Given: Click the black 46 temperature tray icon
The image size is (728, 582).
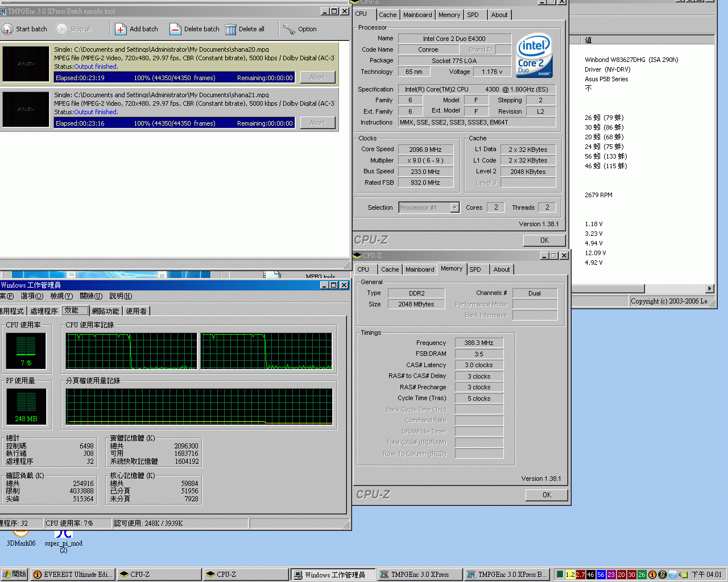Looking at the screenshot, I should tap(591, 575).
